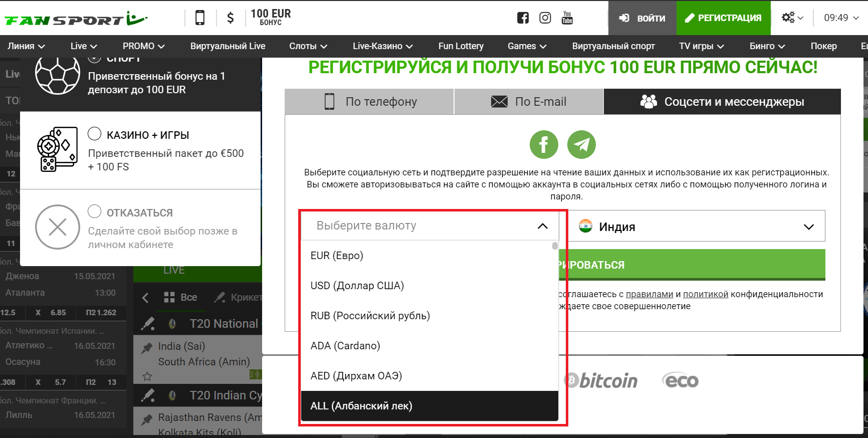
Task: Open the политикой link
Action: 706,294
